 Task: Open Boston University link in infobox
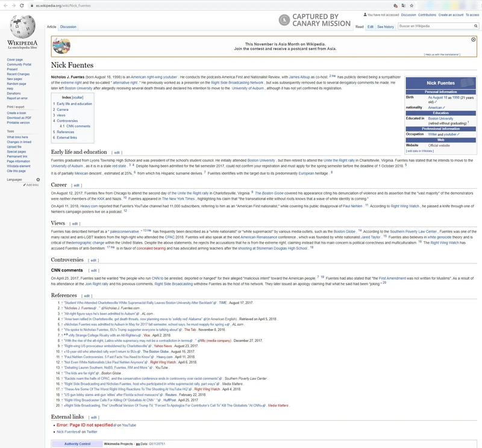pos(440,118)
